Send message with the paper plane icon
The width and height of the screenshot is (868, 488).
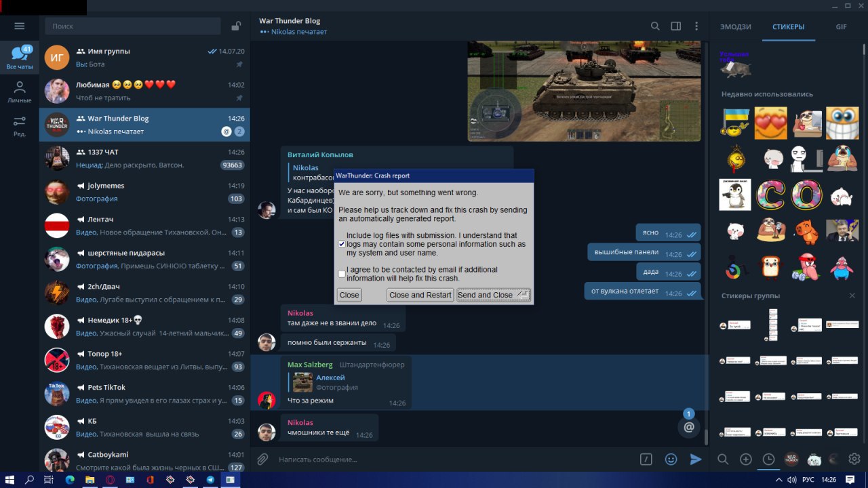pyautogui.click(x=695, y=459)
